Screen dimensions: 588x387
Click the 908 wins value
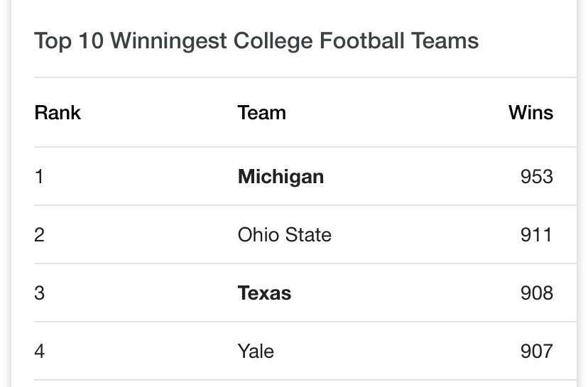click(x=537, y=293)
